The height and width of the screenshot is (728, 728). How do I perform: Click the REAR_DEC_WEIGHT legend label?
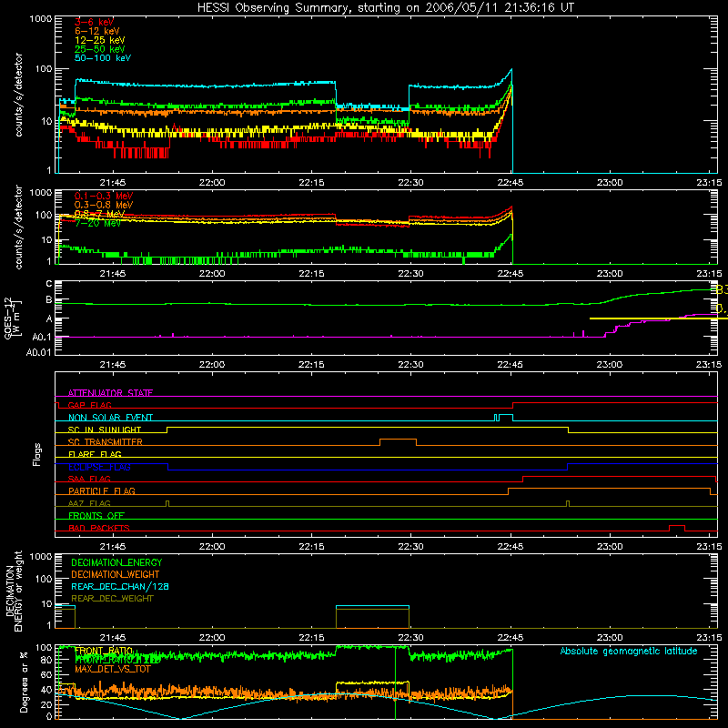coord(112,599)
